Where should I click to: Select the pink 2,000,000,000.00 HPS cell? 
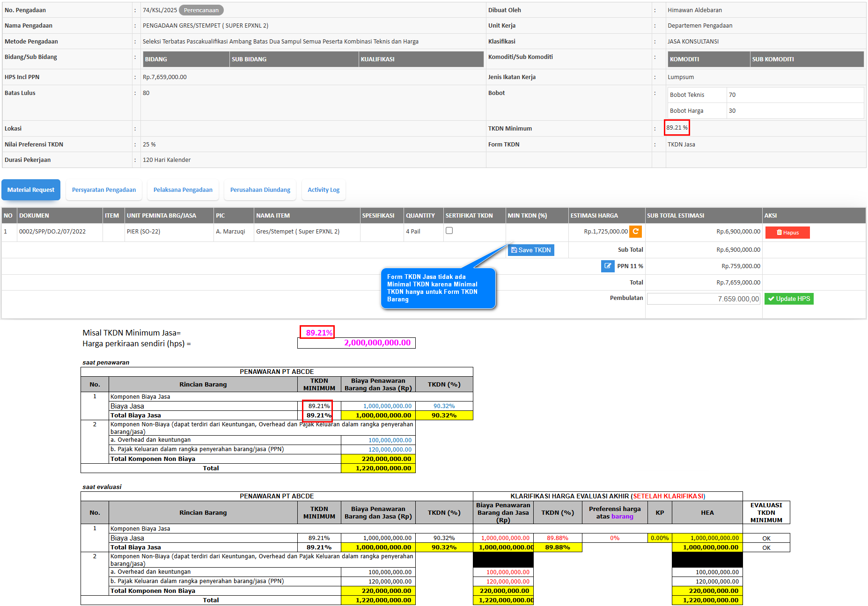(x=356, y=343)
